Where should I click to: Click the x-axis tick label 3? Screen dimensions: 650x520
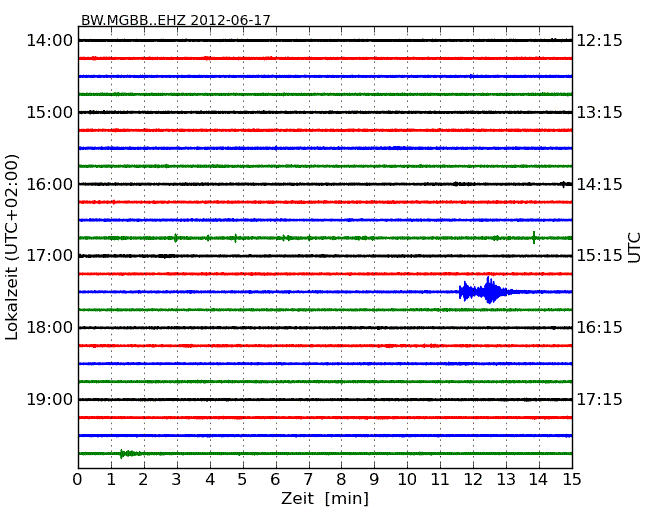coord(177,479)
